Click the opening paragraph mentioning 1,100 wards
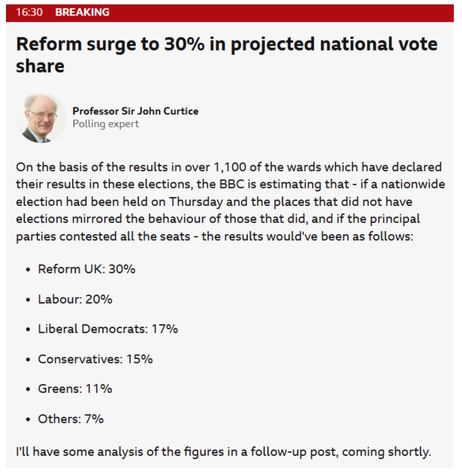The image size is (462, 476). pos(231,202)
